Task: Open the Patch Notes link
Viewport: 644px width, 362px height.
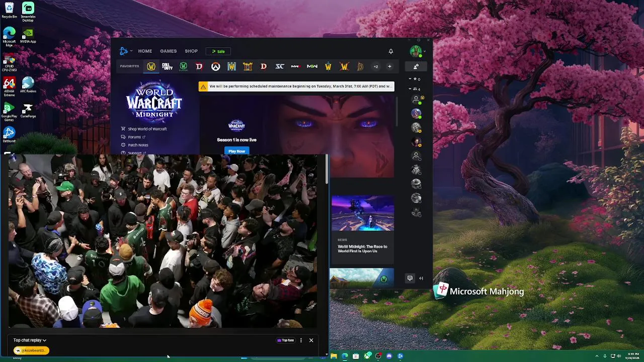Action: click(138, 145)
